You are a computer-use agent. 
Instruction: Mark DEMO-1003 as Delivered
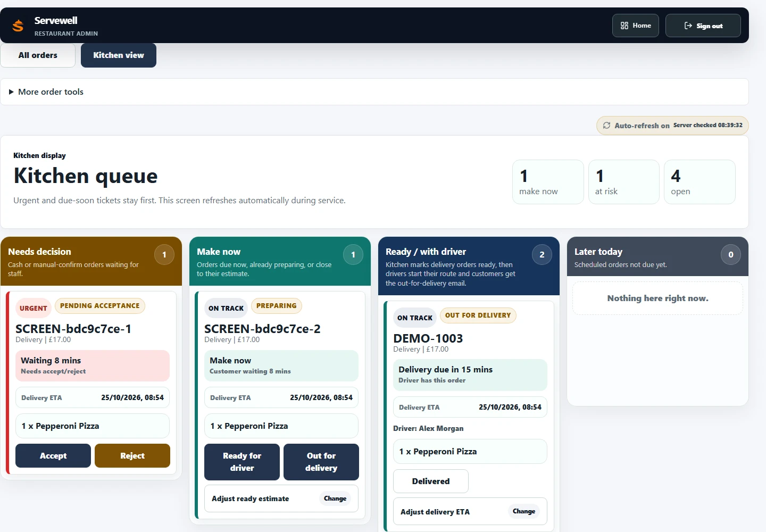click(431, 481)
